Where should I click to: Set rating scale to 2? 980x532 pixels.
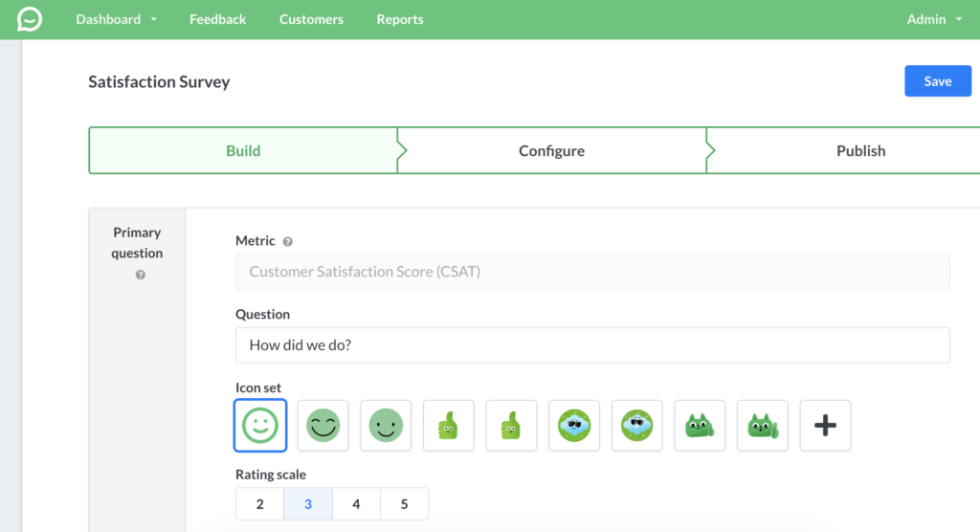click(260, 504)
